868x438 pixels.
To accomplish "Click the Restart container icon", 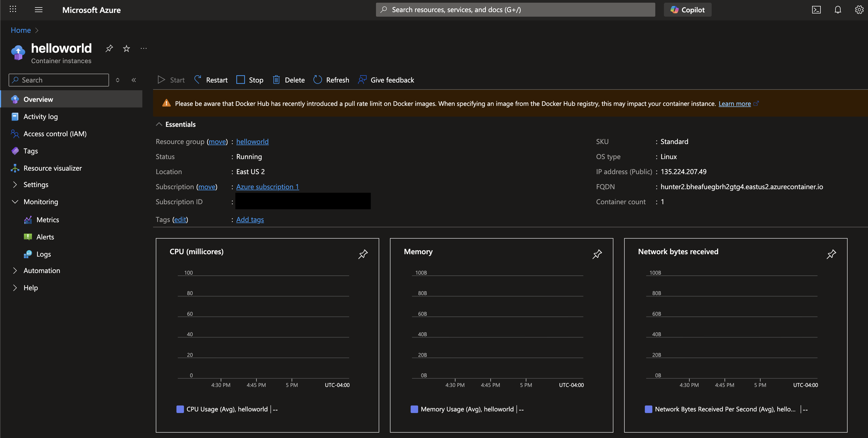I will click(x=198, y=80).
